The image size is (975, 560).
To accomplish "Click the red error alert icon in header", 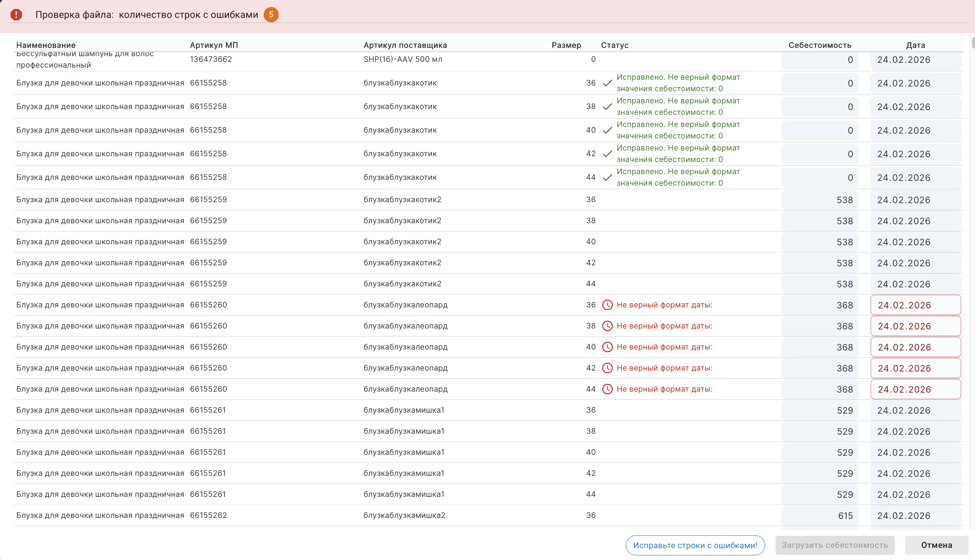I will pos(16,15).
